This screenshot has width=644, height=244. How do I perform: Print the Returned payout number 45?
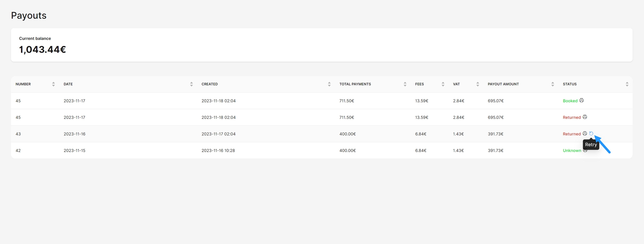pos(585,117)
